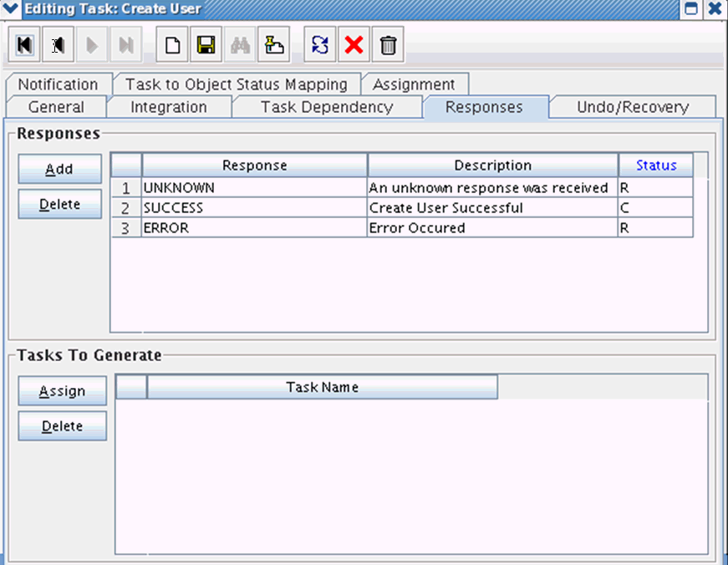Maximize the Editing Task window

[x=691, y=8]
